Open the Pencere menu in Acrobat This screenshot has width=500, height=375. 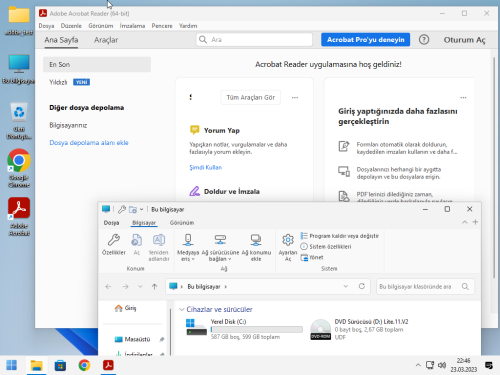[x=162, y=26]
